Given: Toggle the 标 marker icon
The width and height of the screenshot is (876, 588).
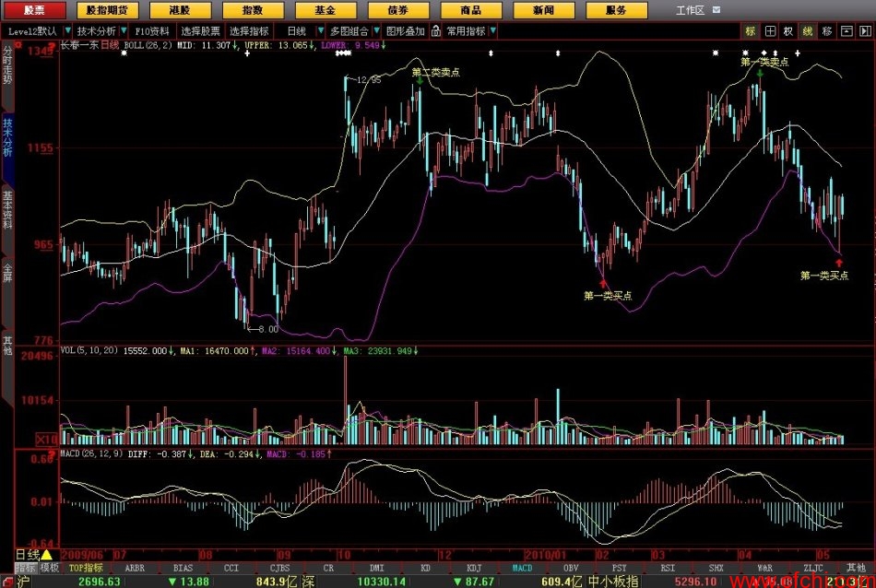Looking at the screenshot, I should point(750,31).
